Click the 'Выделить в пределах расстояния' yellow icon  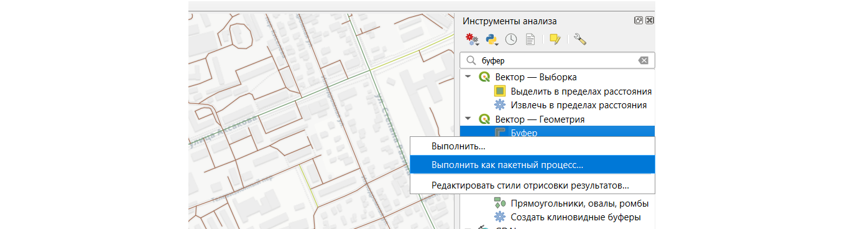pos(500,91)
